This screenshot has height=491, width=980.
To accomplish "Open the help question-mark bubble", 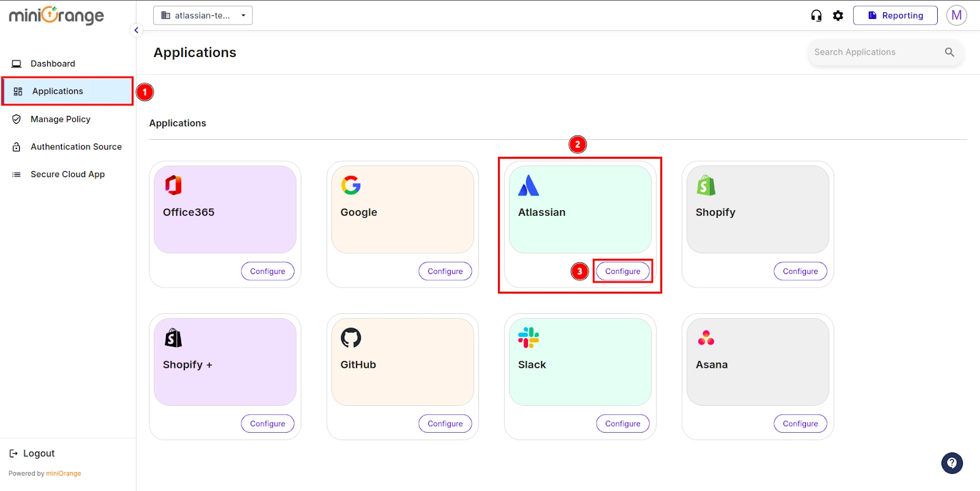I will pos(952,463).
